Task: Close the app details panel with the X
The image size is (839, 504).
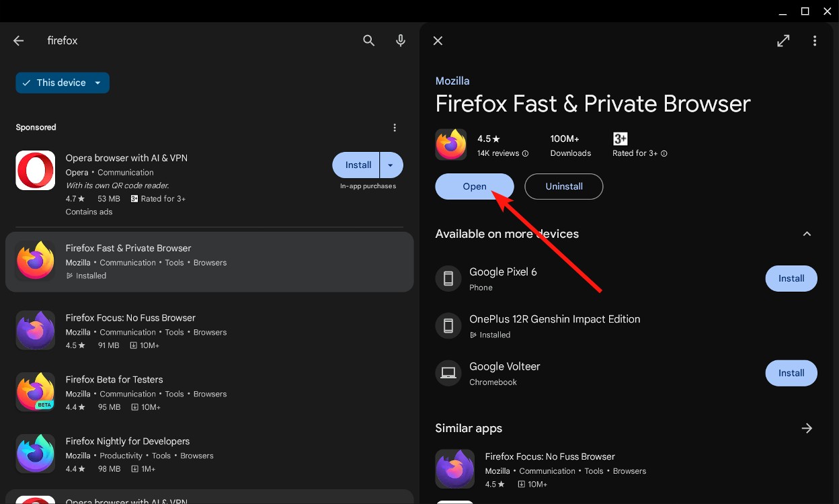Action: pos(438,40)
